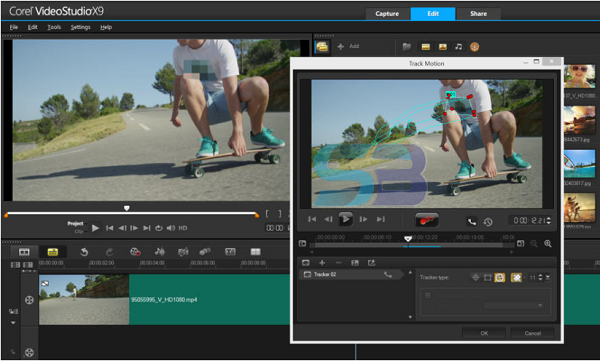Step to previous frame in main preview
Screen dimensions: 600x361
(x=122, y=228)
